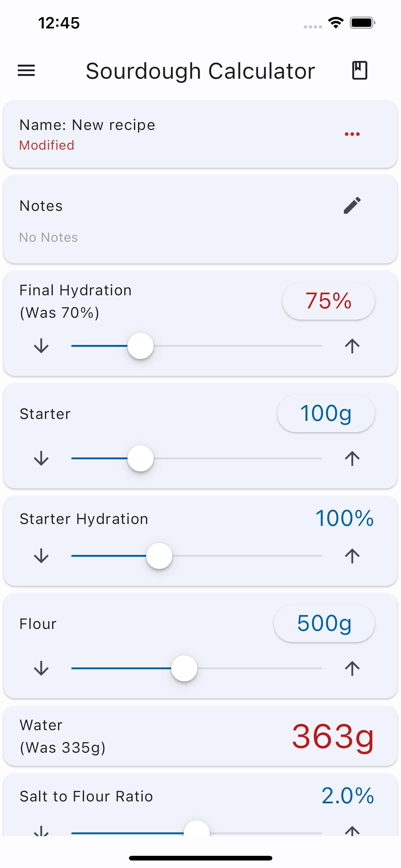Viewport: 401px width, 868px height.
Task: Tap the 75% Final Hydration value
Action: tap(328, 301)
